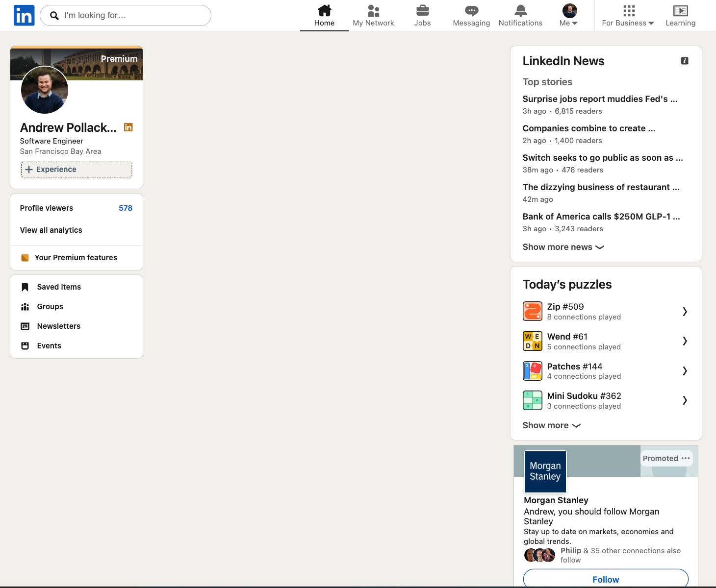Image resolution: width=716 pixels, height=588 pixels.
Task: Open Saved items label
Action: [59, 287]
